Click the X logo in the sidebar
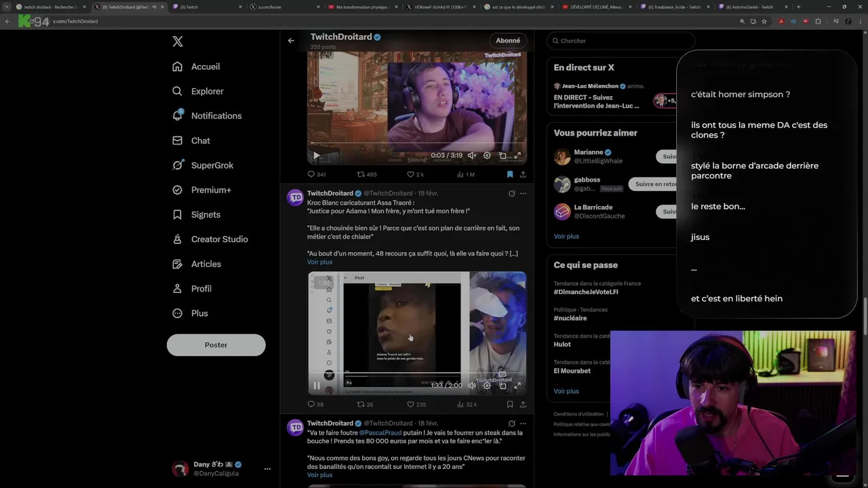Image resolution: width=868 pixels, height=488 pixels. [x=178, y=41]
